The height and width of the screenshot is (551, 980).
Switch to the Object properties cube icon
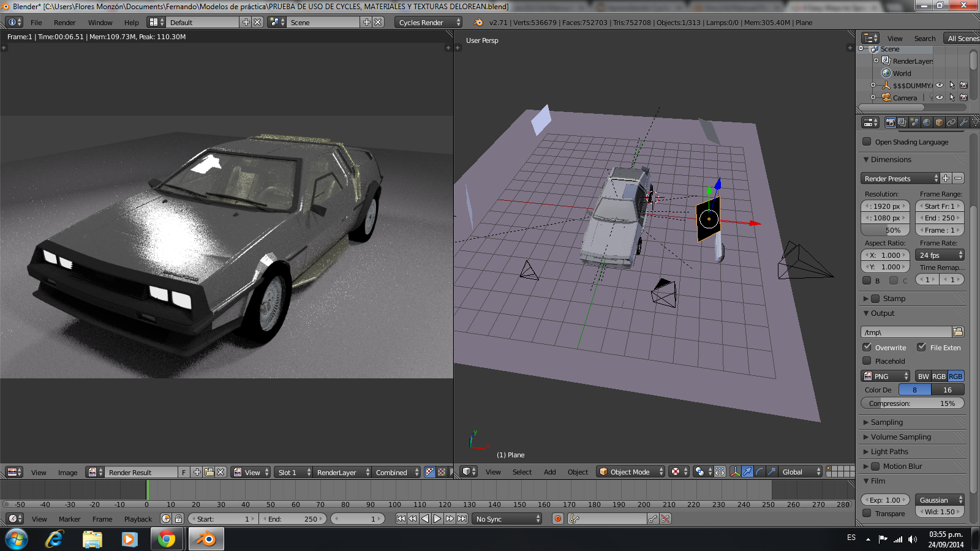pyautogui.click(x=939, y=122)
